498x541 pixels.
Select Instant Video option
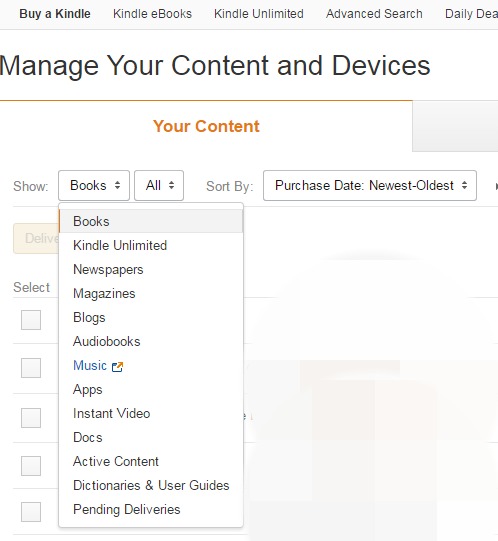tap(151, 413)
